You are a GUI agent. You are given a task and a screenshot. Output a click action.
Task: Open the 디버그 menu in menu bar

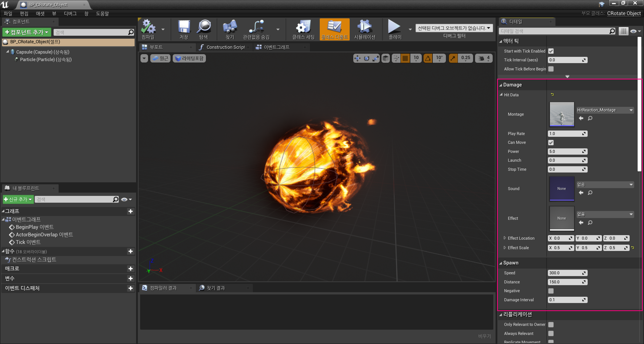(70, 14)
